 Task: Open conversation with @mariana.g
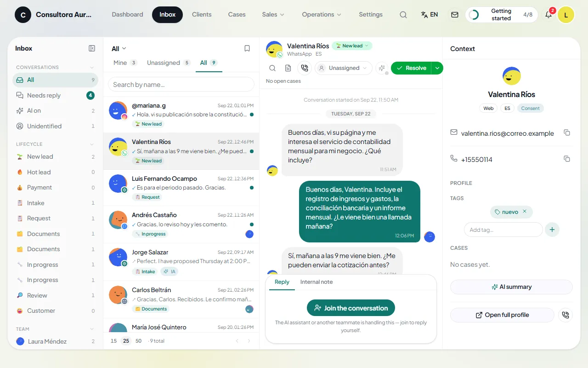pyautogui.click(x=181, y=115)
